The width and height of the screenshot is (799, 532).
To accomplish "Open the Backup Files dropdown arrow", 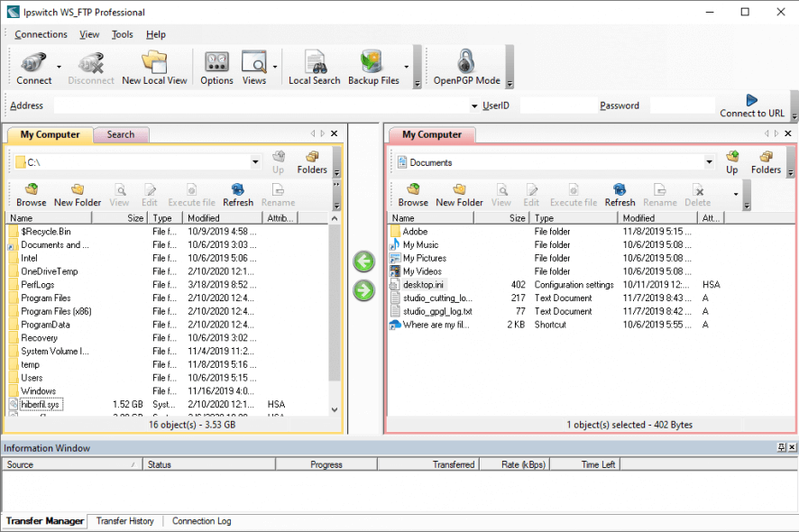I will (x=406, y=67).
